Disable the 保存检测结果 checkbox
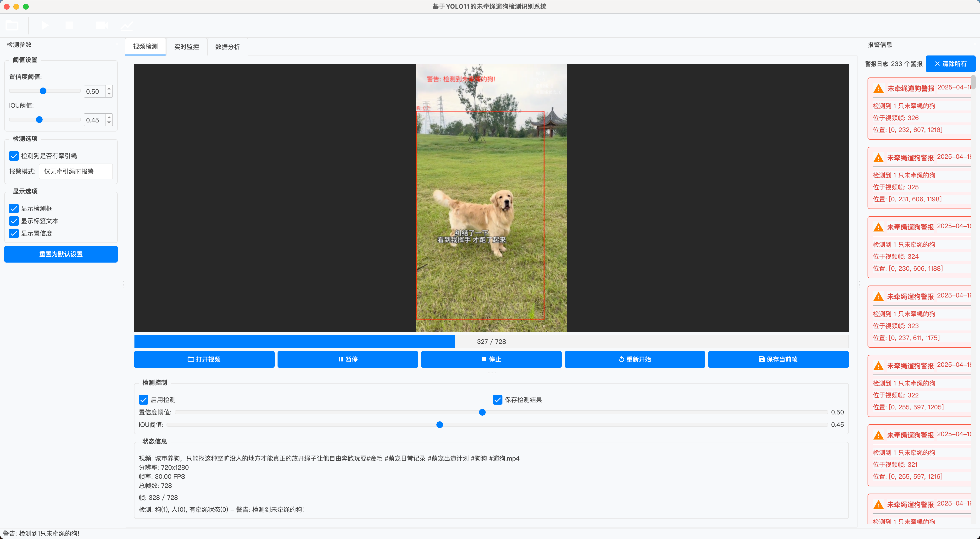Image resolution: width=980 pixels, height=539 pixels. coord(497,400)
